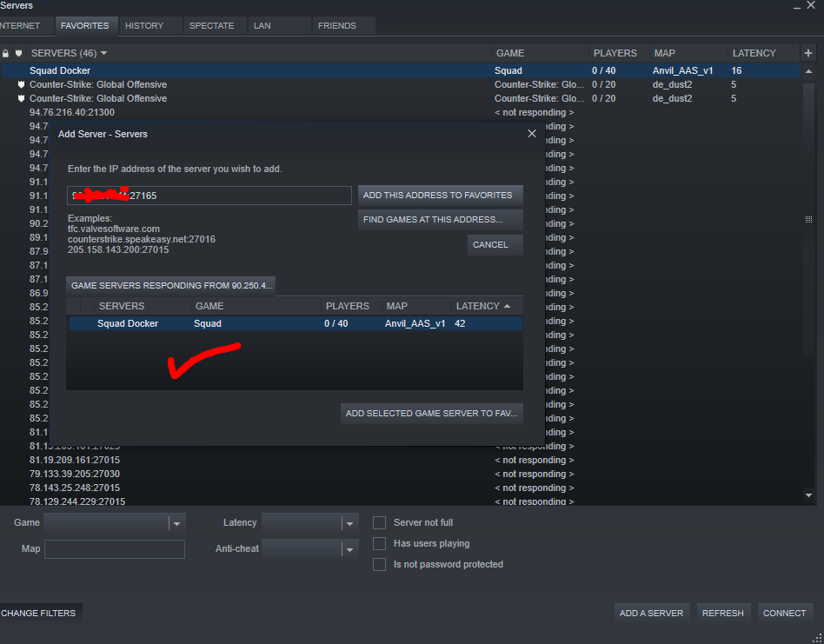Sort dialog results by Game column
This screenshot has width=824, height=644.
tap(256, 306)
